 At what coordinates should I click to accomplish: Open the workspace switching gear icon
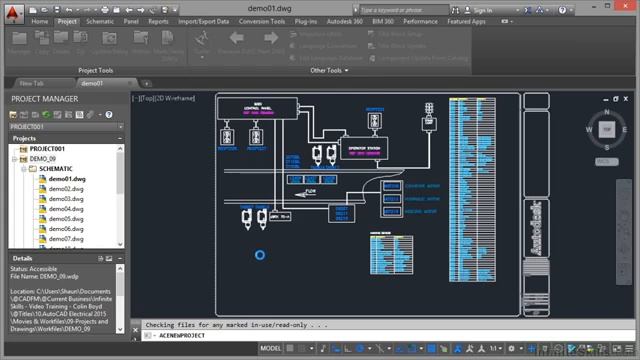coord(511,348)
